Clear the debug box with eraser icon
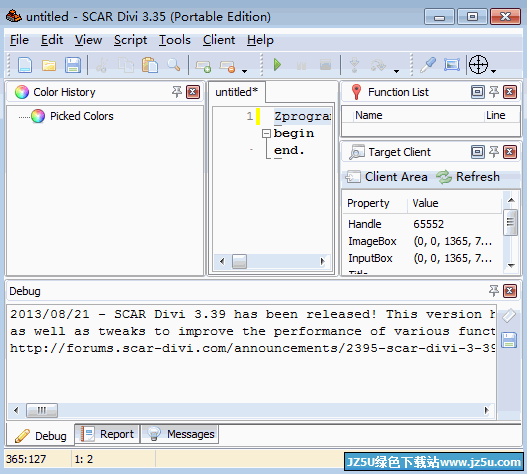The image size is (527, 474). pos(509,316)
